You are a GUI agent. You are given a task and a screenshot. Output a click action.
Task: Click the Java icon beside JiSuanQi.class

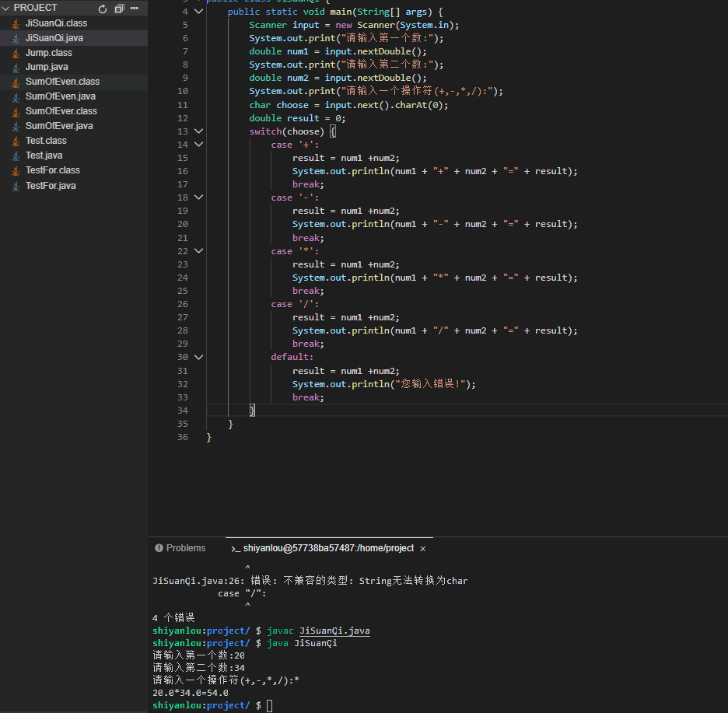click(16, 23)
